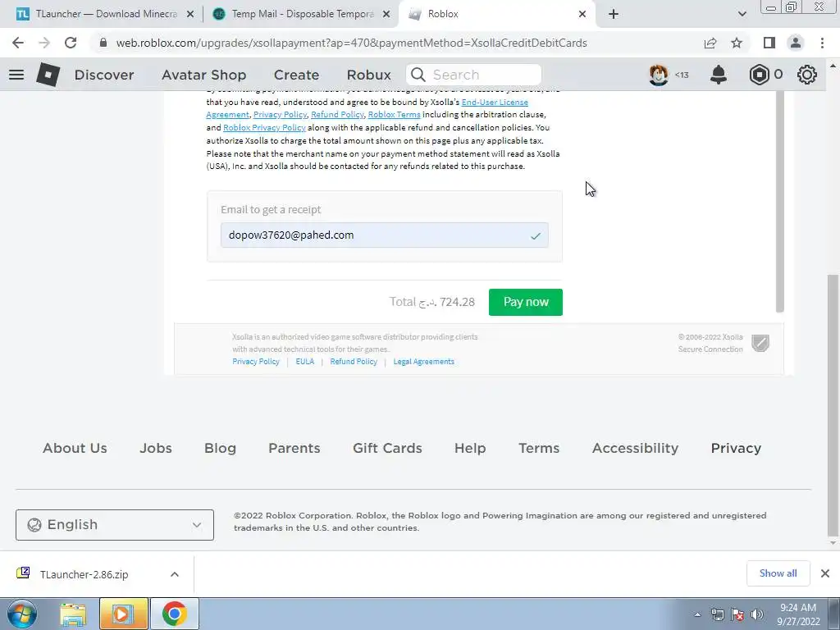
Task: Open Chrome three-dot menu
Action: pyautogui.click(x=822, y=43)
